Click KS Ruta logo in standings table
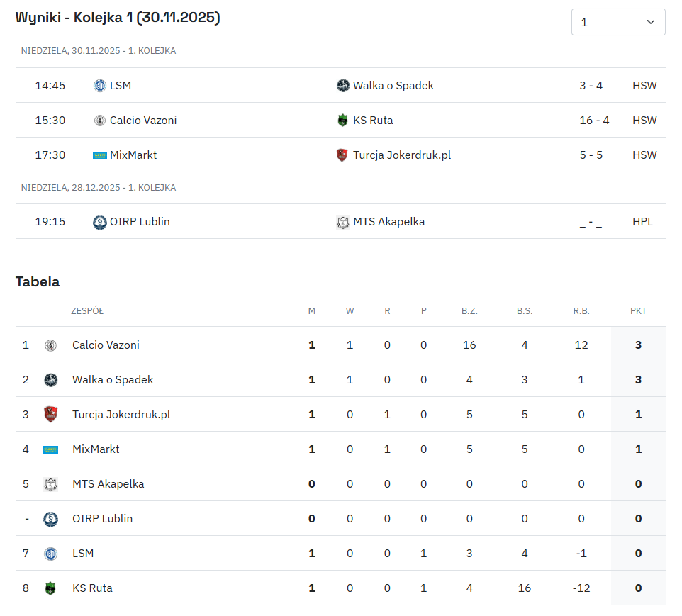This screenshot has width=682, height=616. click(x=50, y=588)
